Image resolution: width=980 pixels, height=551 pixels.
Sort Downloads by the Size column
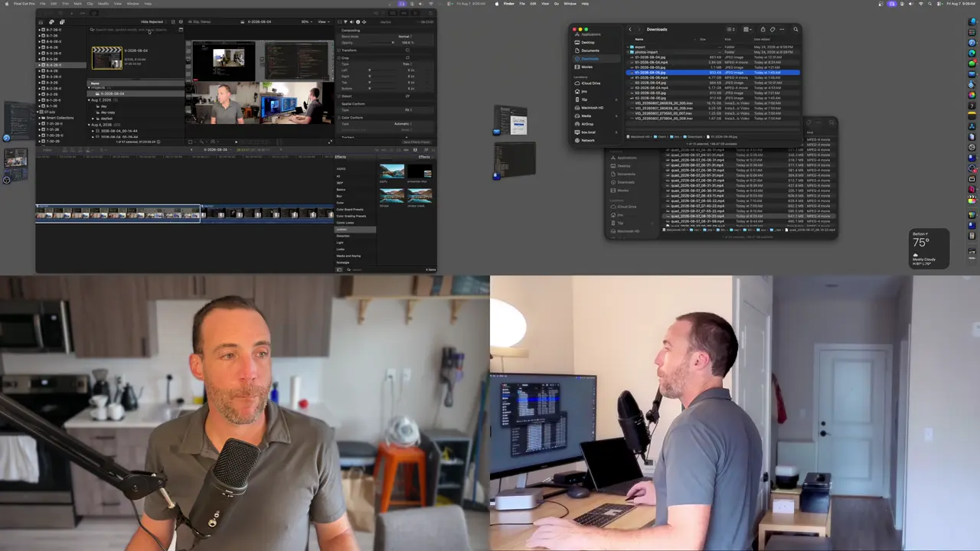[703, 39]
